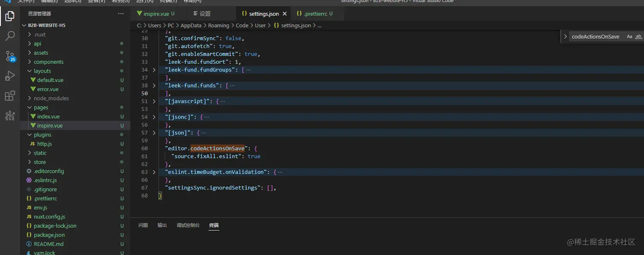Unfold the [jsonc] block at line 54

(154, 117)
